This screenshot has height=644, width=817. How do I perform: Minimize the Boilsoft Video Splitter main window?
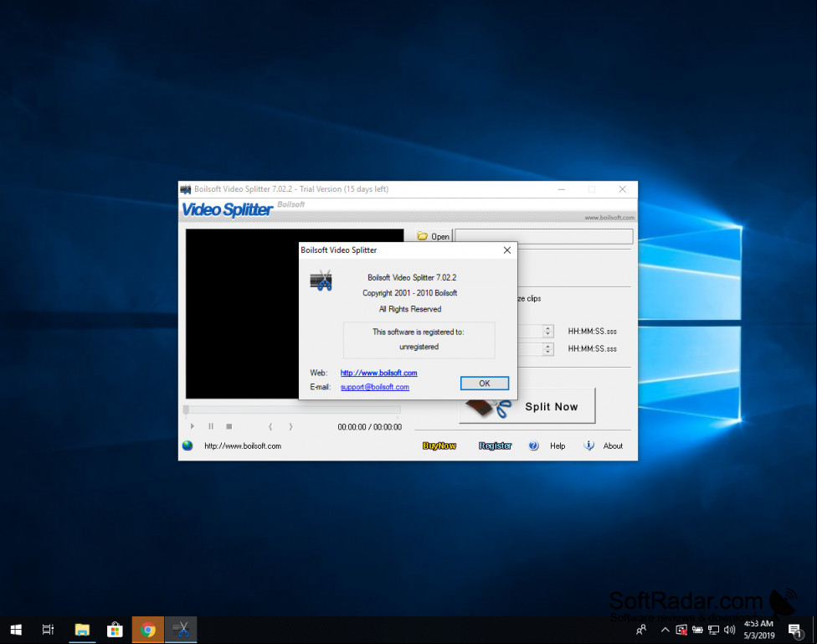pyautogui.click(x=561, y=189)
